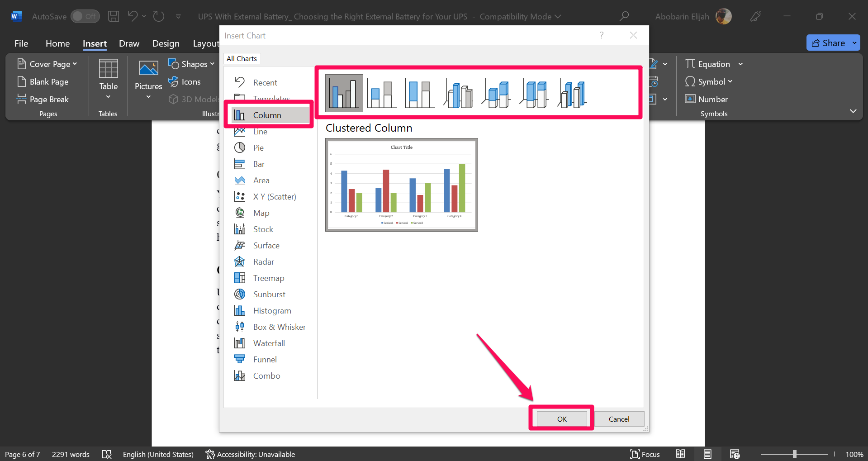Activate Focus mode from the status bar
The image size is (868, 461).
[x=645, y=454]
